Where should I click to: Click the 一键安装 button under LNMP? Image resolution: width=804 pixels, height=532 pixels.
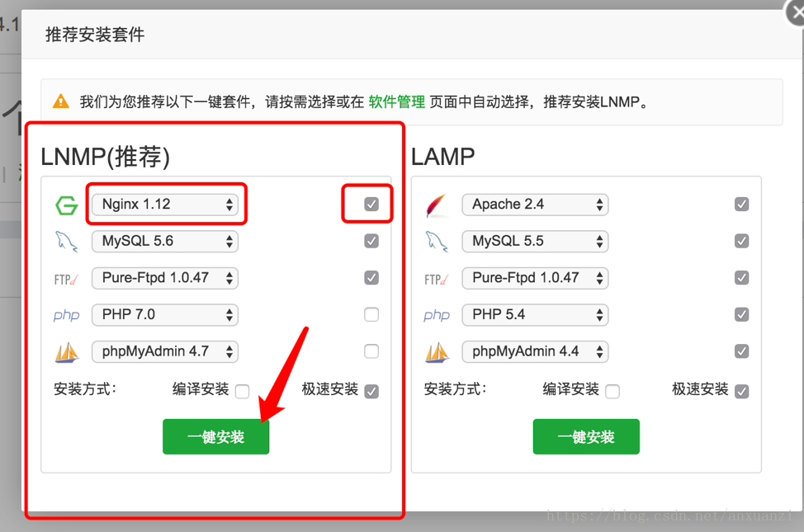tap(215, 436)
